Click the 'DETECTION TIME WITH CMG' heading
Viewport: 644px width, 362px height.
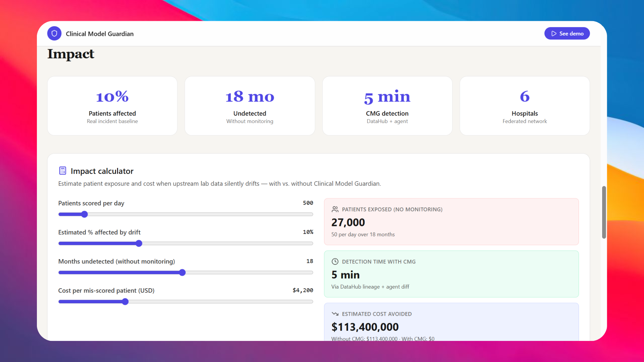pyautogui.click(x=379, y=262)
